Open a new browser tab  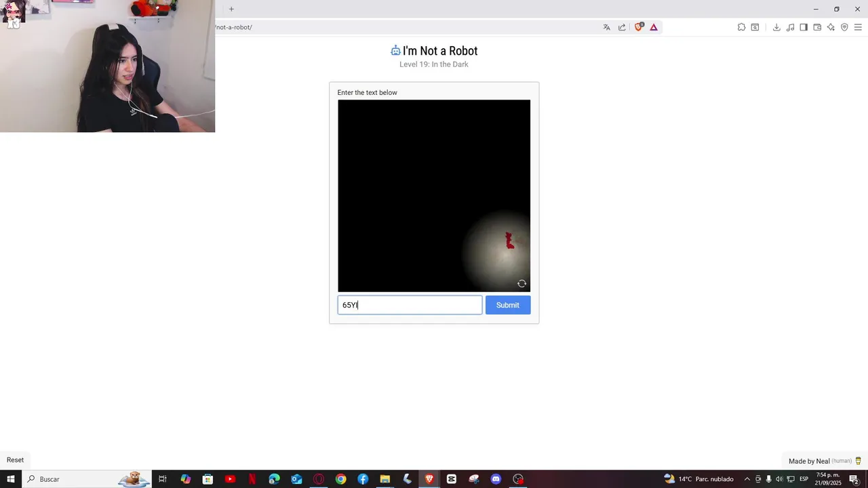[231, 9]
